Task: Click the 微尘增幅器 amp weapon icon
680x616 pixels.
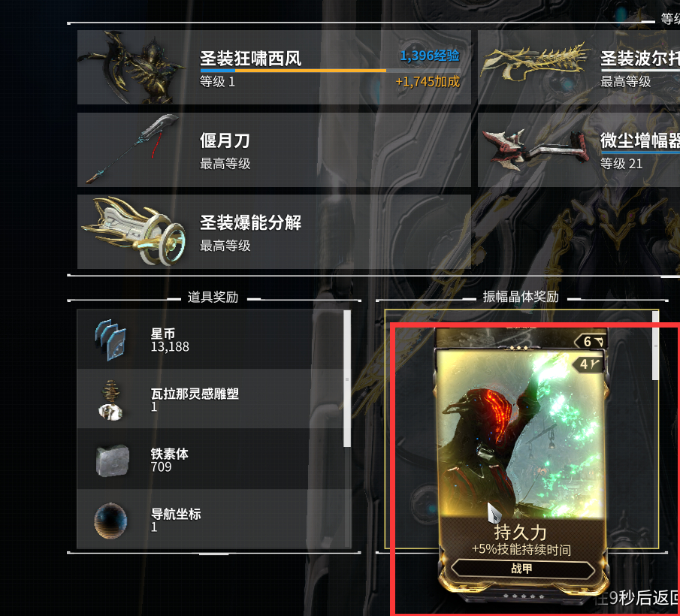Action: pos(536,149)
